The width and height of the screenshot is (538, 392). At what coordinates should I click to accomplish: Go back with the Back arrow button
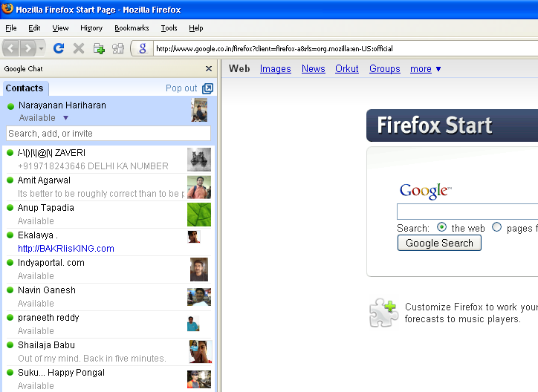10,48
